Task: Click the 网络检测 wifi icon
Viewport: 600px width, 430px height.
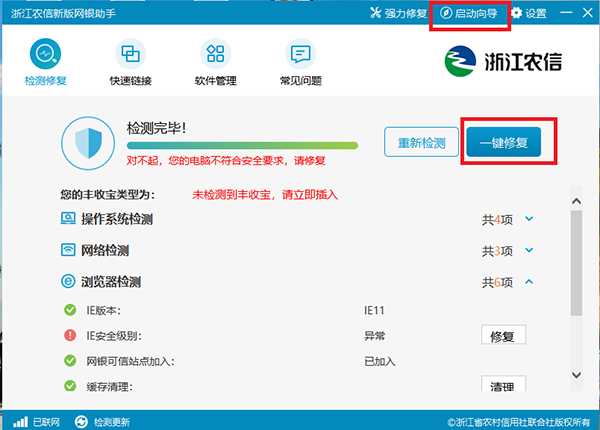Action: click(68, 250)
